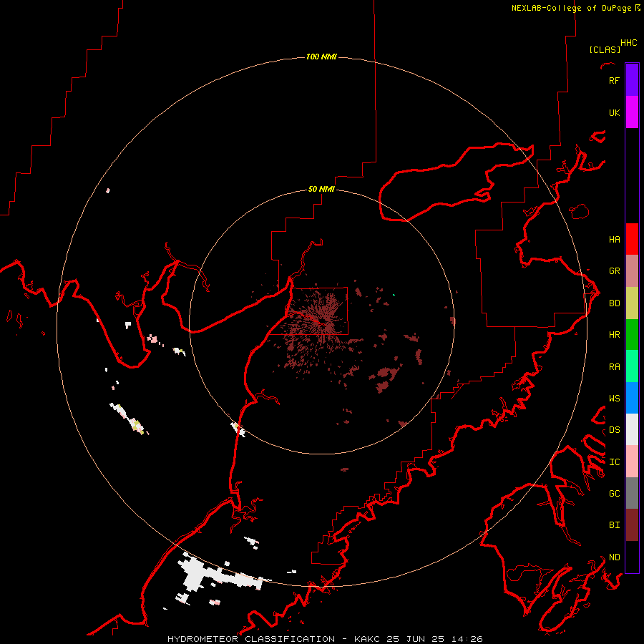
Task: Click the HA red color swatch
Action: [x=632, y=239]
